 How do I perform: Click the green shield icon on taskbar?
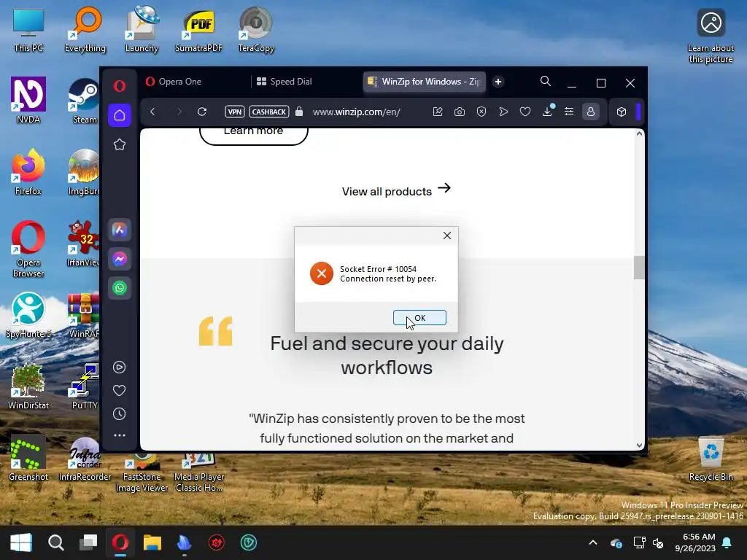(x=248, y=542)
